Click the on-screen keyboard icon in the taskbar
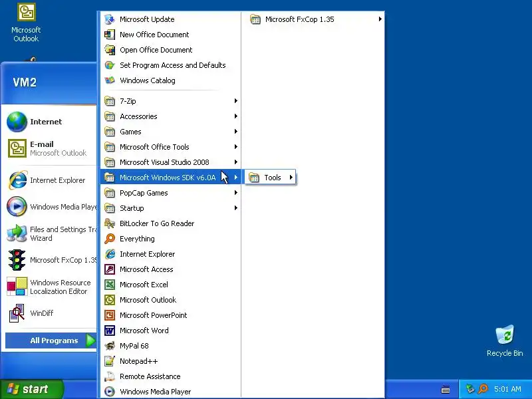Screen dimensions: 532x399 pyautogui.click(x=446, y=389)
